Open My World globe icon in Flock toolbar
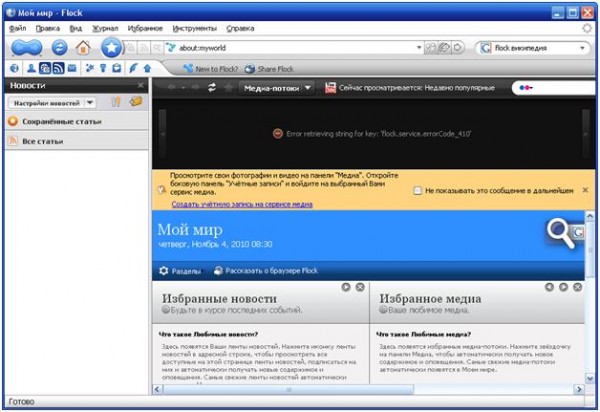 (x=14, y=68)
